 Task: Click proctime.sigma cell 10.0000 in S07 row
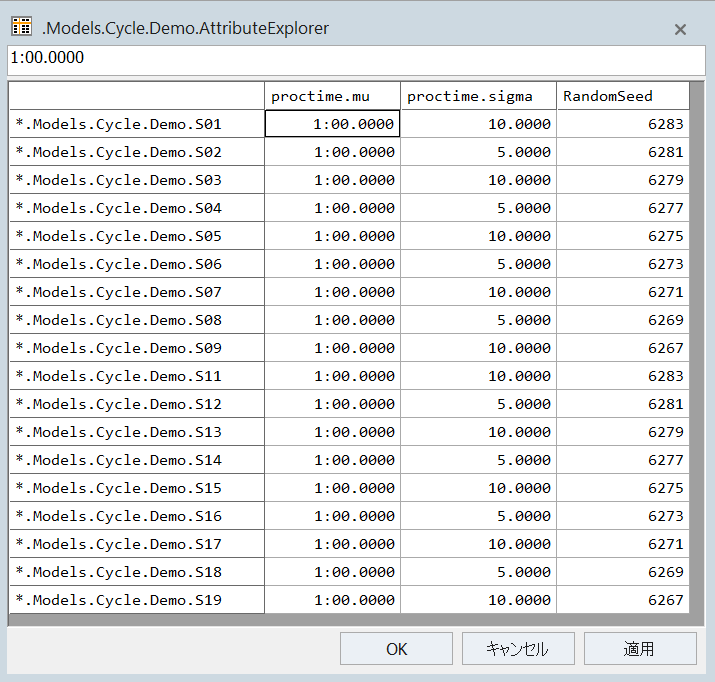[x=478, y=292]
